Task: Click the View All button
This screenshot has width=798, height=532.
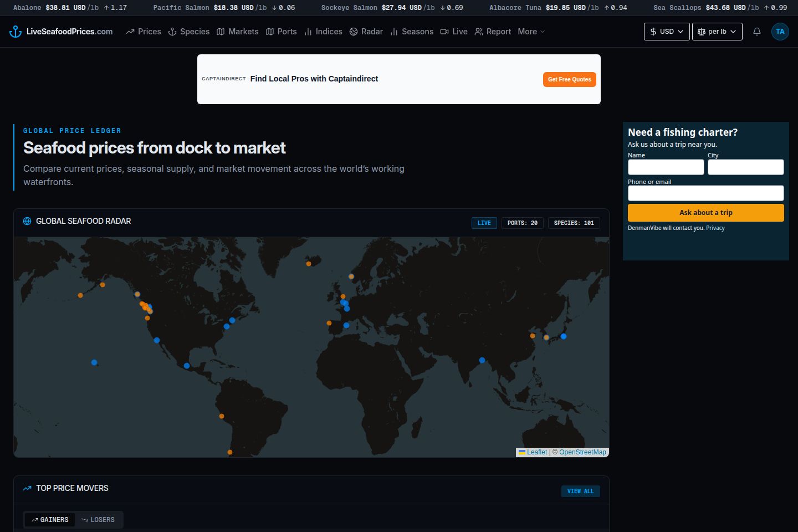Action: pyautogui.click(x=580, y=491)
